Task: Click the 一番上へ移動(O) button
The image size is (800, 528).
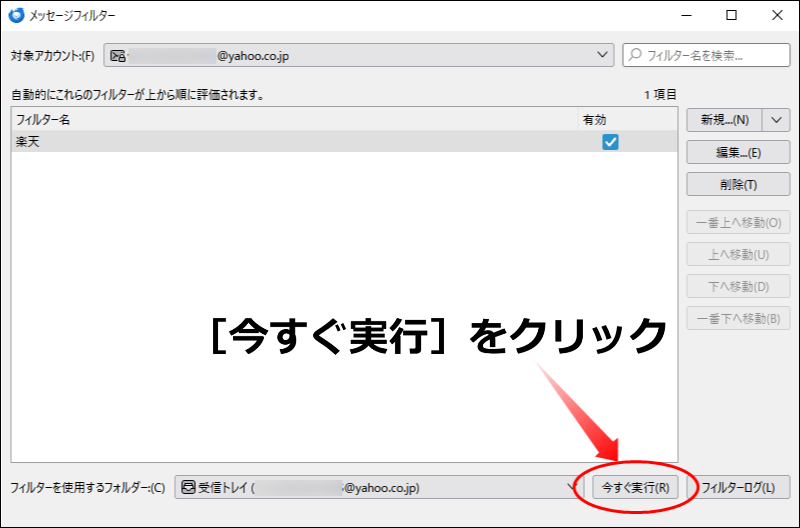Action: click(738, 222)
